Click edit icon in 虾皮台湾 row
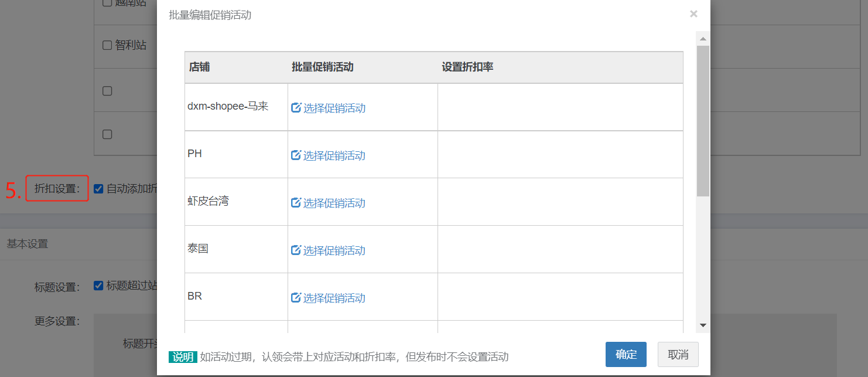This screenshot has width=868, height=377. pos(296,203)
